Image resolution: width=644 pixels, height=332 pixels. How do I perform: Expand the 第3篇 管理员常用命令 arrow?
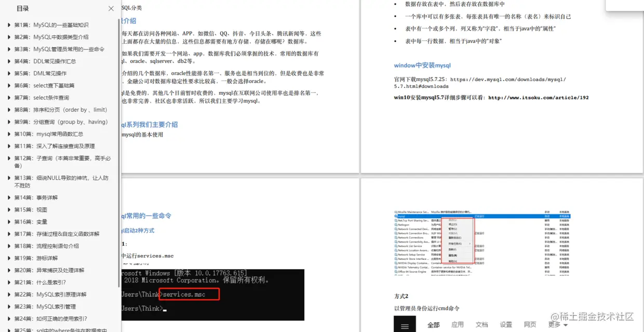point(9,49)
